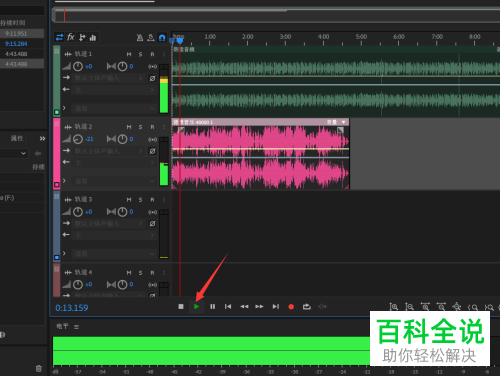This screenshot has height=376, width=500.
Task: Toggle loop playback button
Action: coord(307,306)
